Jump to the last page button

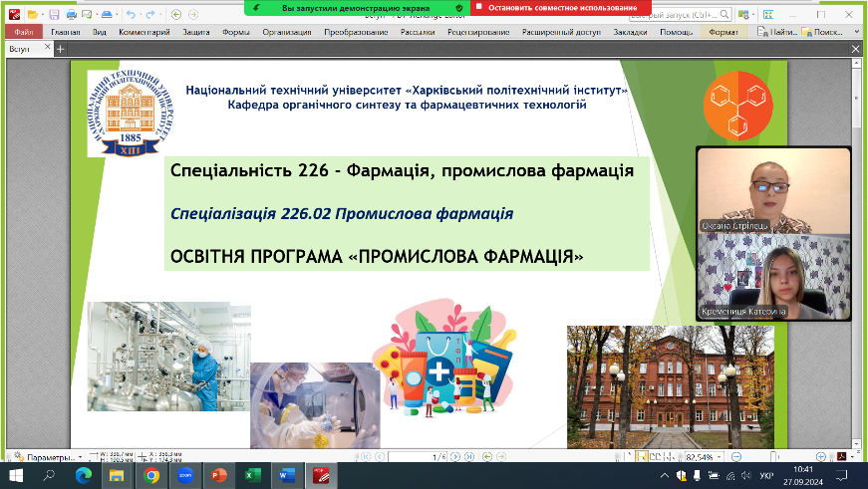pos(468,456)
